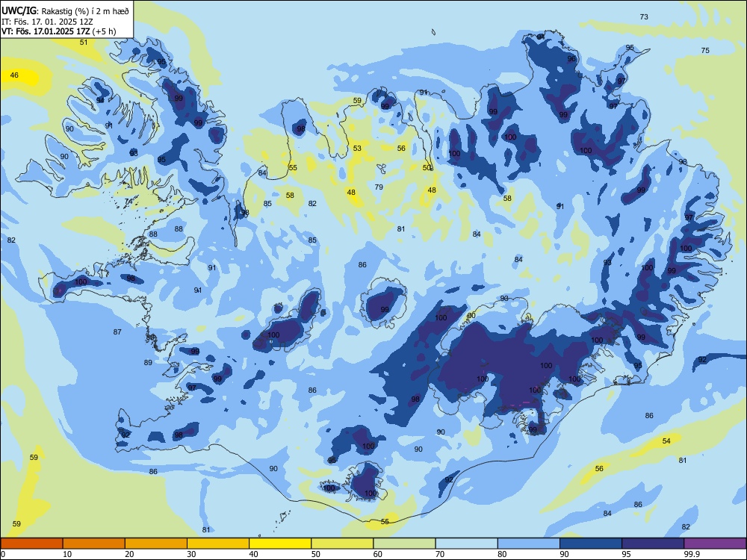Screen dimensions: 747x560
Task: Click the humidity value '74' on the map
Action: point(128,202)
